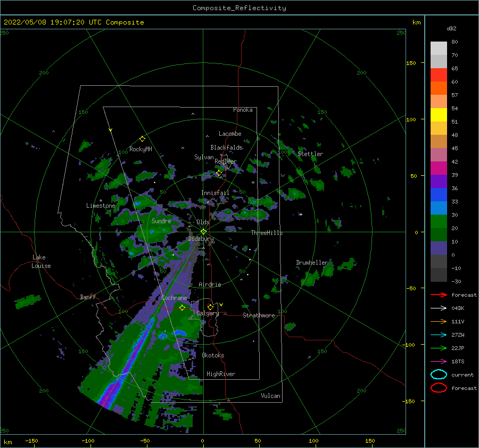Image resolution: width=479 pixels, height=448 pixels.
Task: Pick the 39 dBZ purple swatch
Action: click(x=439, y=181)
